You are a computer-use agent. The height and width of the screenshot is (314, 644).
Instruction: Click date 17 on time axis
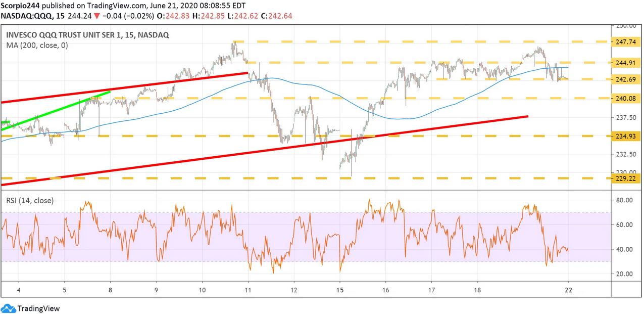(432, 289)
